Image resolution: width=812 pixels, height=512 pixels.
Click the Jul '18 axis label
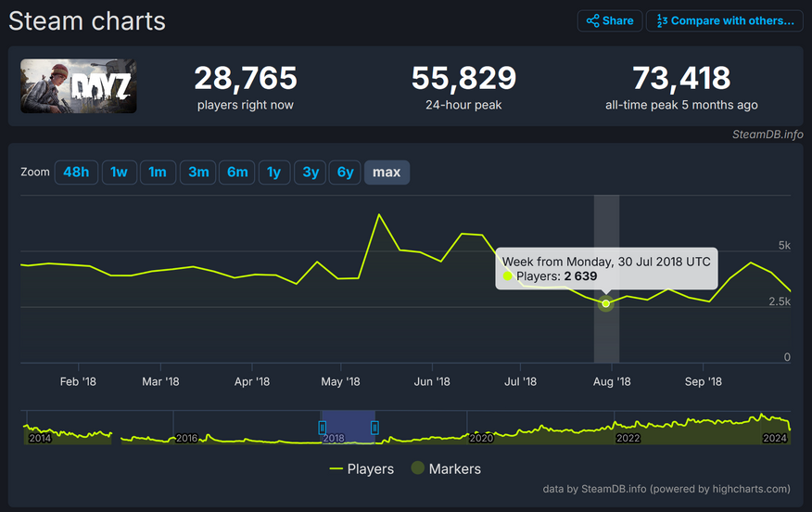520,382
